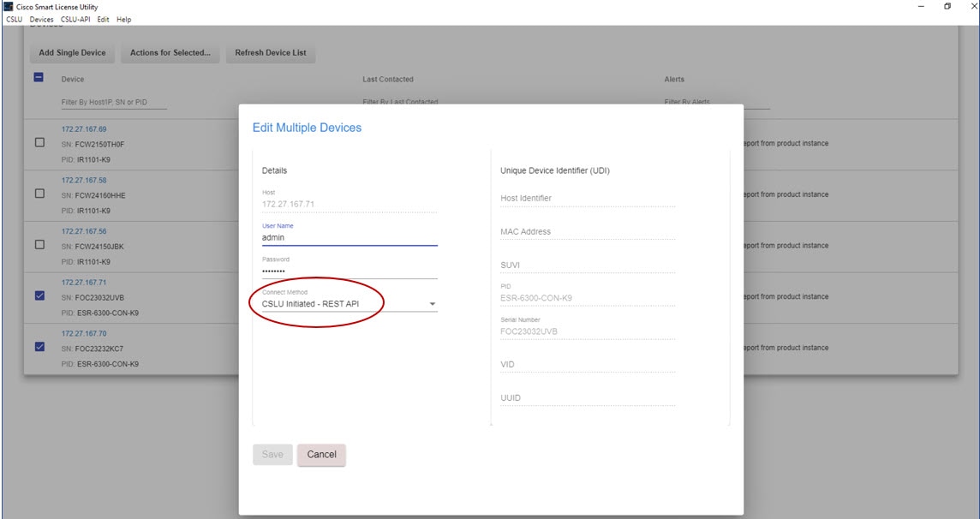Viewport: 980px width, 519px height.
Task: Cancel the Edit Multiple Devices dialog
Action: pyautogui.click(x=321, y=455)
